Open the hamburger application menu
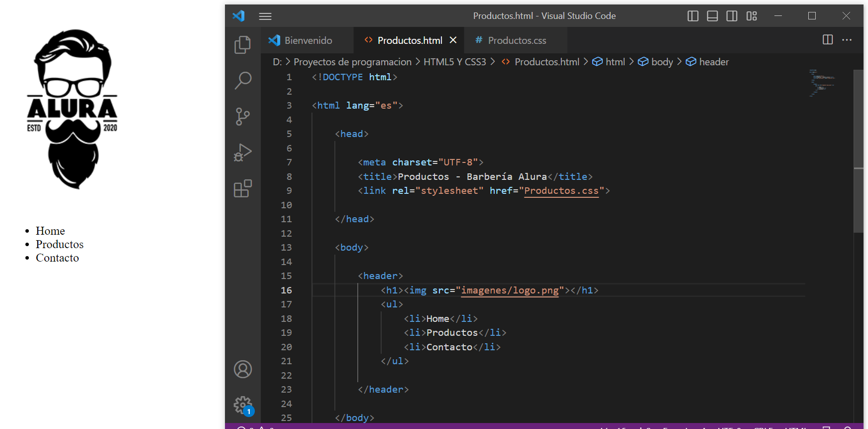Image resolution: width=868 pixels, height=429 pixels. coord(265,16)
